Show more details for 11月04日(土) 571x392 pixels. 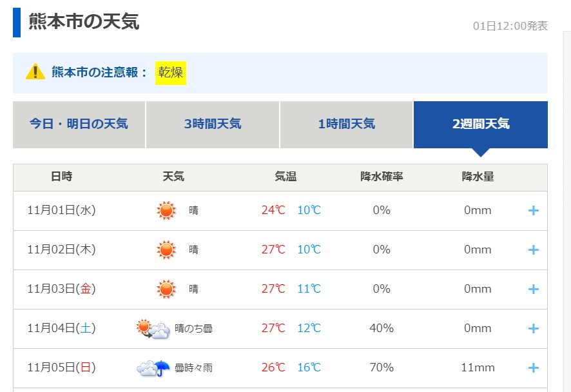(x=533, y=329)
